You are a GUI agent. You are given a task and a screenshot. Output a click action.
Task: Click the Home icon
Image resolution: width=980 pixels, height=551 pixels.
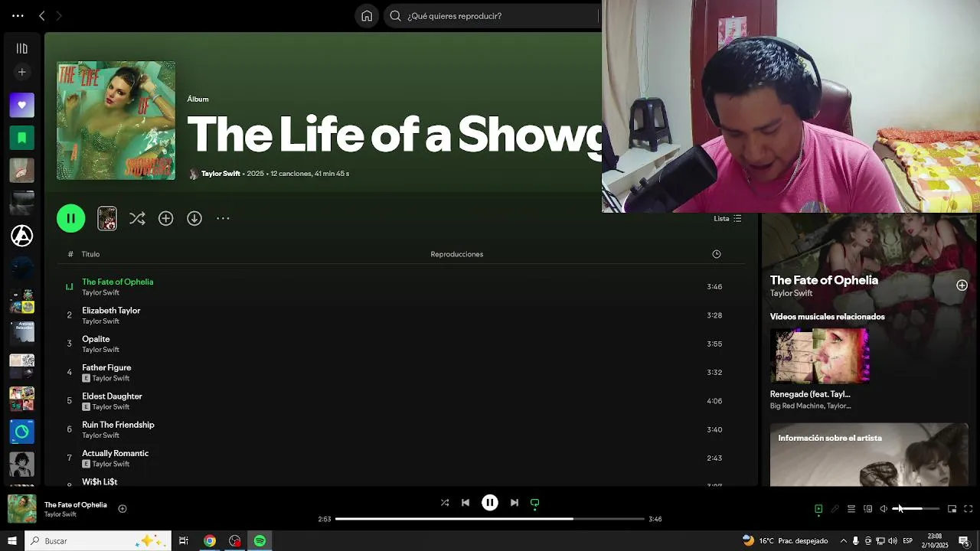367,15
